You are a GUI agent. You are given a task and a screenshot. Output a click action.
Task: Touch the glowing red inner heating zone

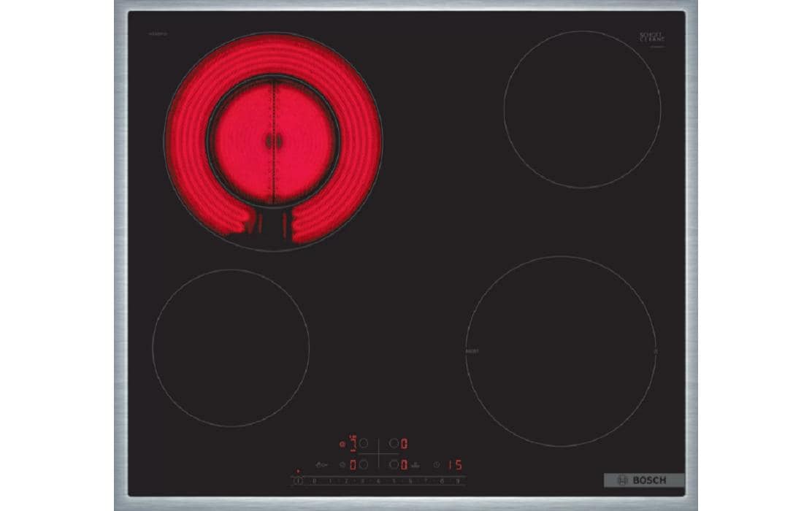click(273, 140)
